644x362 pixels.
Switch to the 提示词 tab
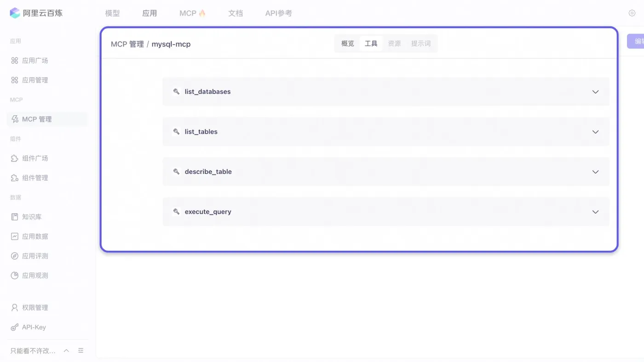click(x=421, y=44)
